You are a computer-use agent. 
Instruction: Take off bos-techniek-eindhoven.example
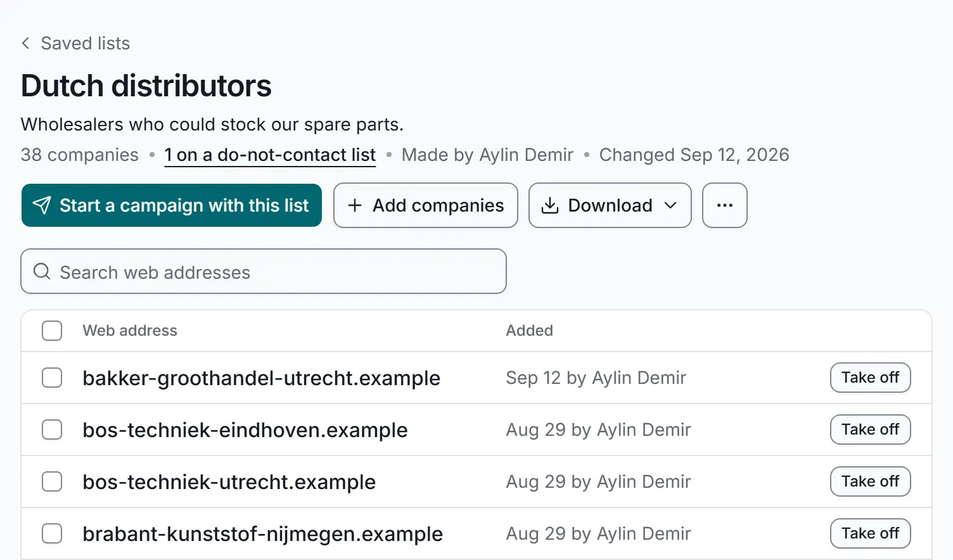click(x=870, y=430)
